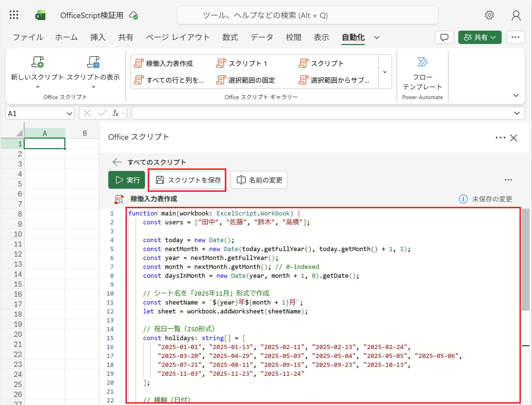Select row 5 header

coord(12,184)
